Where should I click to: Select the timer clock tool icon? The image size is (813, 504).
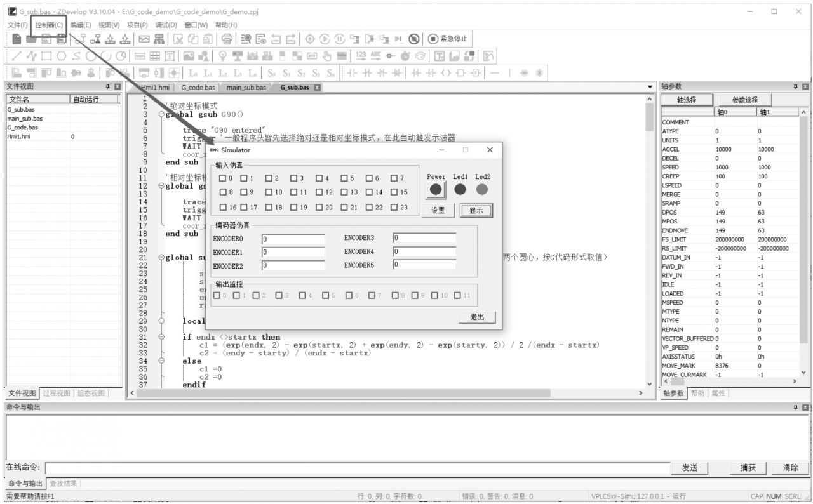(405, 56)
